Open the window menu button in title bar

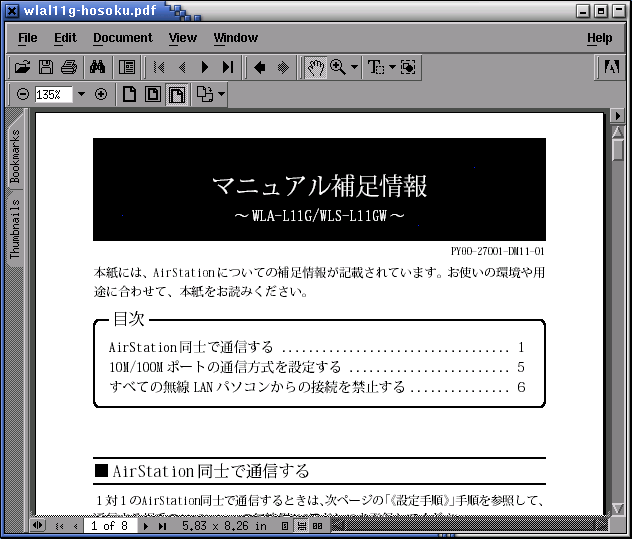tap(12, 10)
